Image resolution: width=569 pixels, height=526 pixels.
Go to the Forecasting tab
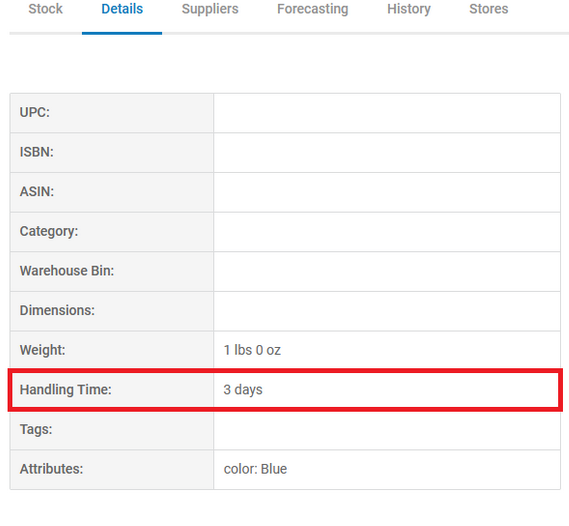point(313,9)
